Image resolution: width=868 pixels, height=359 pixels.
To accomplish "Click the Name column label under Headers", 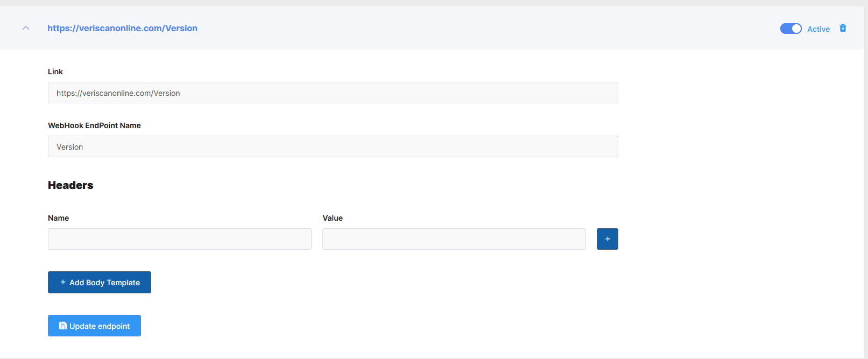I will (x=58, y=218).
